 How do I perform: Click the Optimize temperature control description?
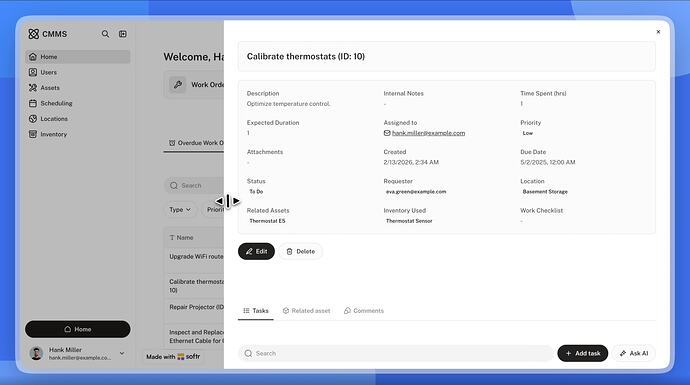point(288,104)
